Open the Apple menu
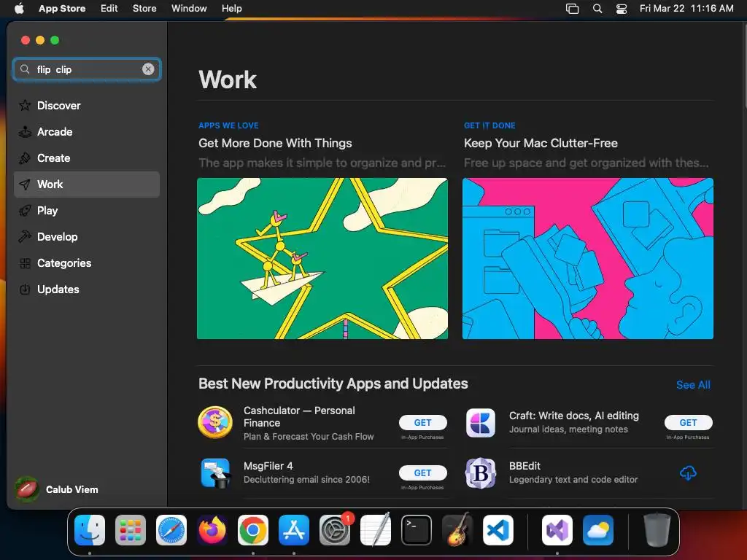The image size is (747, 560). point(19,8)
